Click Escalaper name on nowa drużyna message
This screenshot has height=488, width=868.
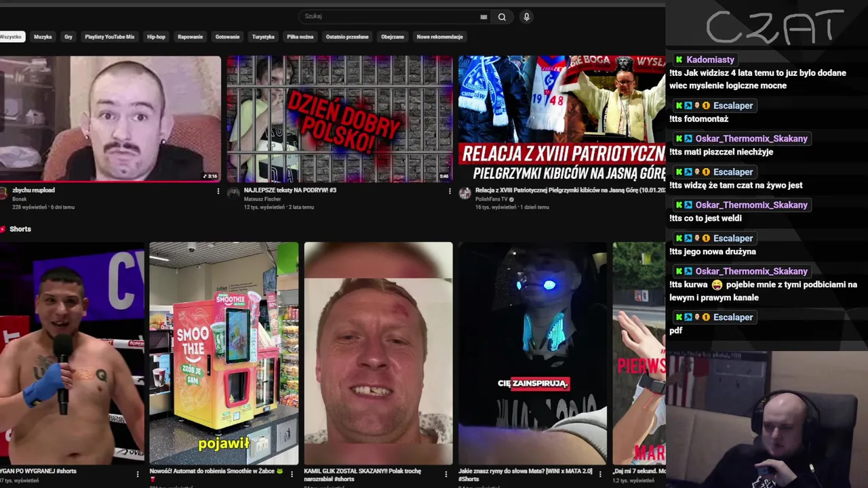pyautogui.click(x=733, y=239)
